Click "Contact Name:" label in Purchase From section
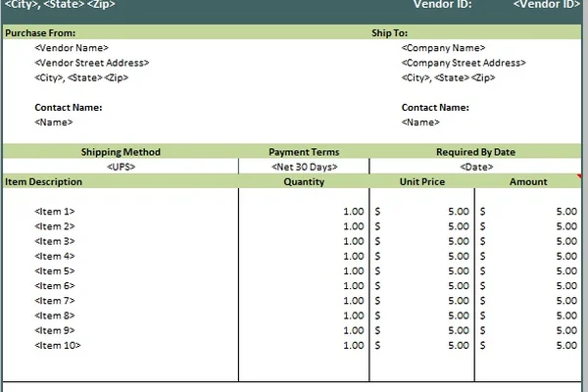 [x=69, y=107]
